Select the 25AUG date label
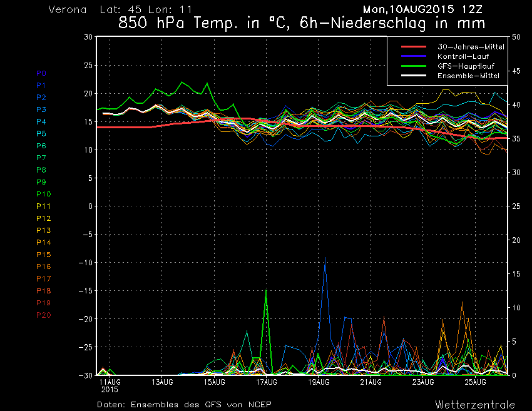Image resolution: width=532 pixels, height=411 pixels. point(475,382)
